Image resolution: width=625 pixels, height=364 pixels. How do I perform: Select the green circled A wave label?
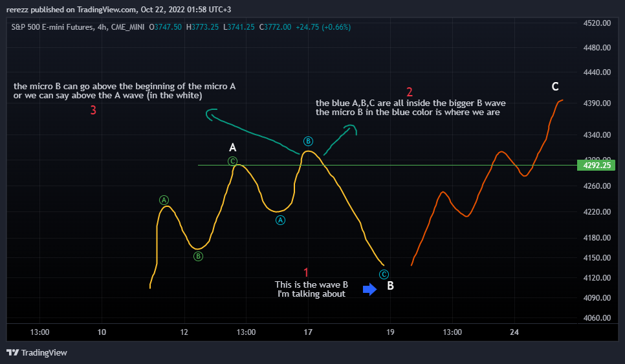[164, 200]
